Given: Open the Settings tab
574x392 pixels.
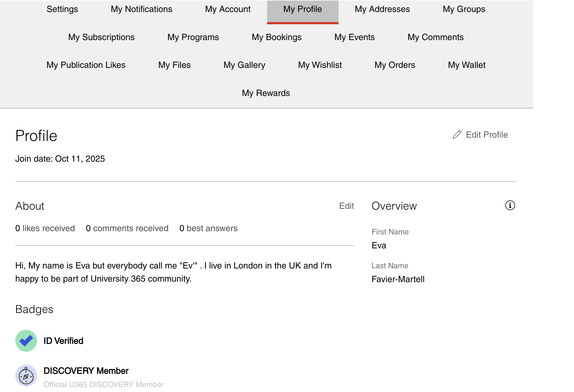Looking at the screenshot, I should (x=62, y=9).
